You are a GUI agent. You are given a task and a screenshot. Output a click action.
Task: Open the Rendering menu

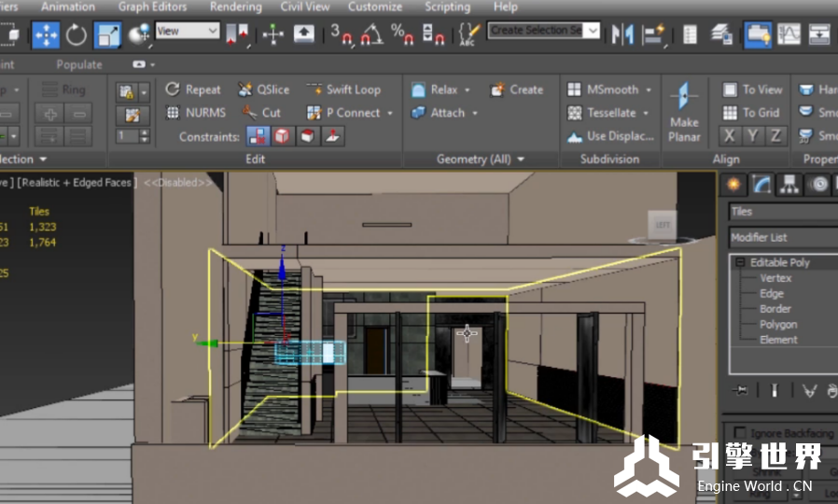pos(235,7)
